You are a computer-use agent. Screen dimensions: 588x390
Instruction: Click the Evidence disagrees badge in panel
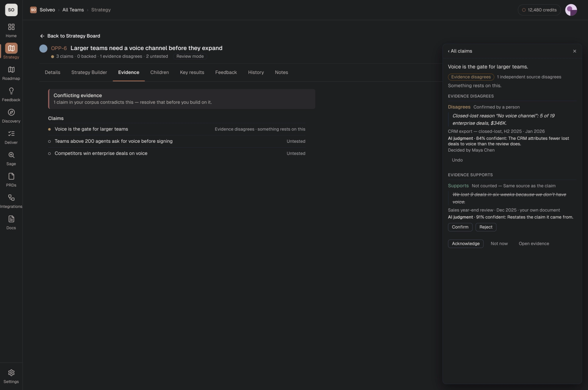(471, 77)
